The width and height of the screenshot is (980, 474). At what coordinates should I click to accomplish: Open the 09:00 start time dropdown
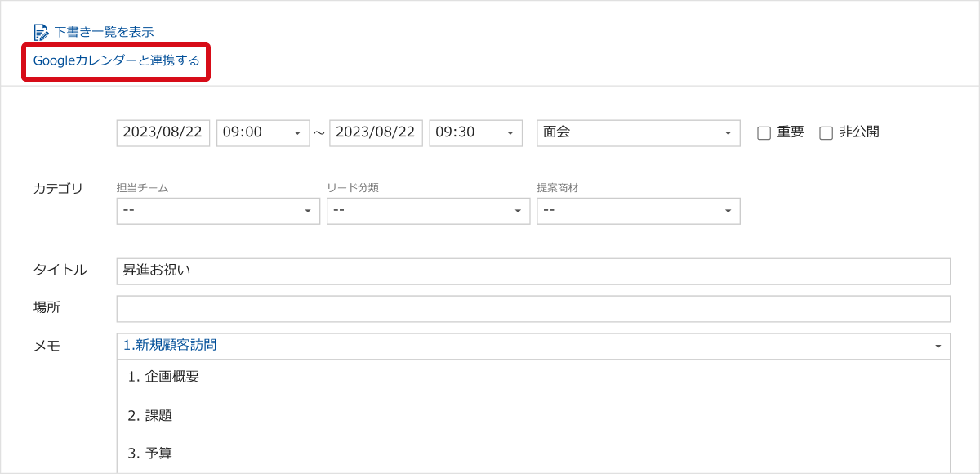click(263, 132)
